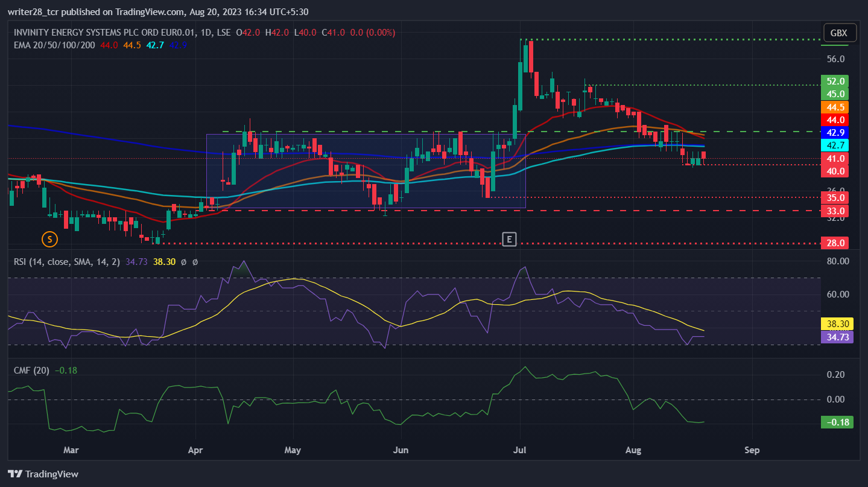This screenshot has width=868, height=487.
Task: Click the 42.7 cyan EMA price label
Action: click(x=835, y=145)
